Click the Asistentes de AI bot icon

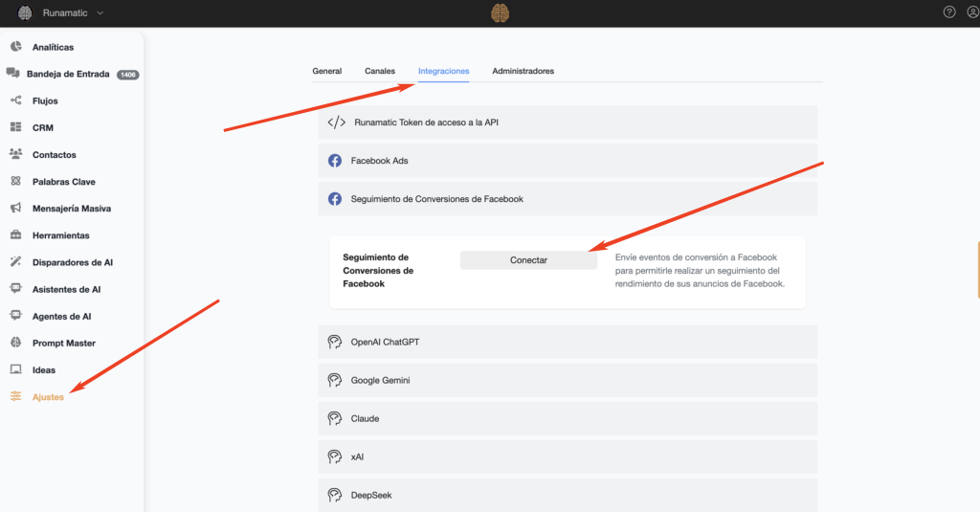[15, 288]
